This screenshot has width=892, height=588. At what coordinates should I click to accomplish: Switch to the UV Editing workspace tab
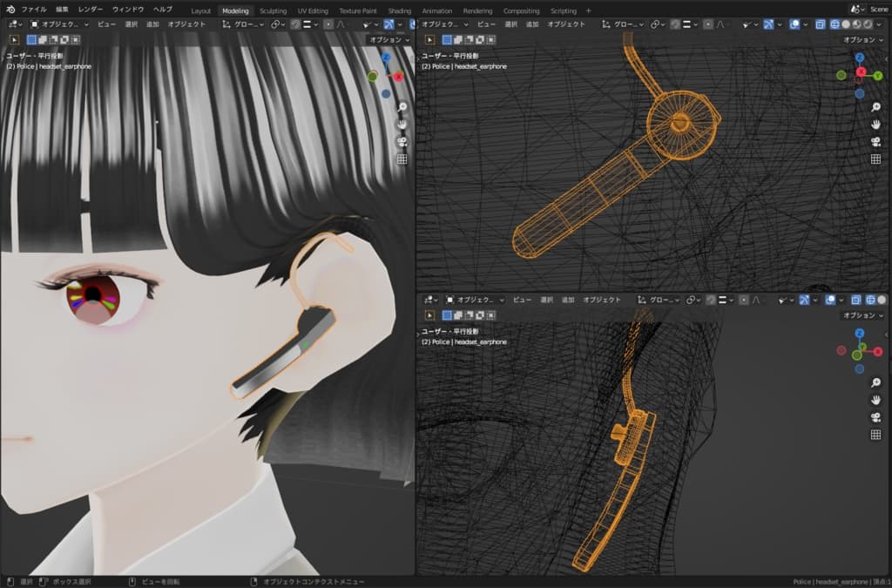[313, 10]
